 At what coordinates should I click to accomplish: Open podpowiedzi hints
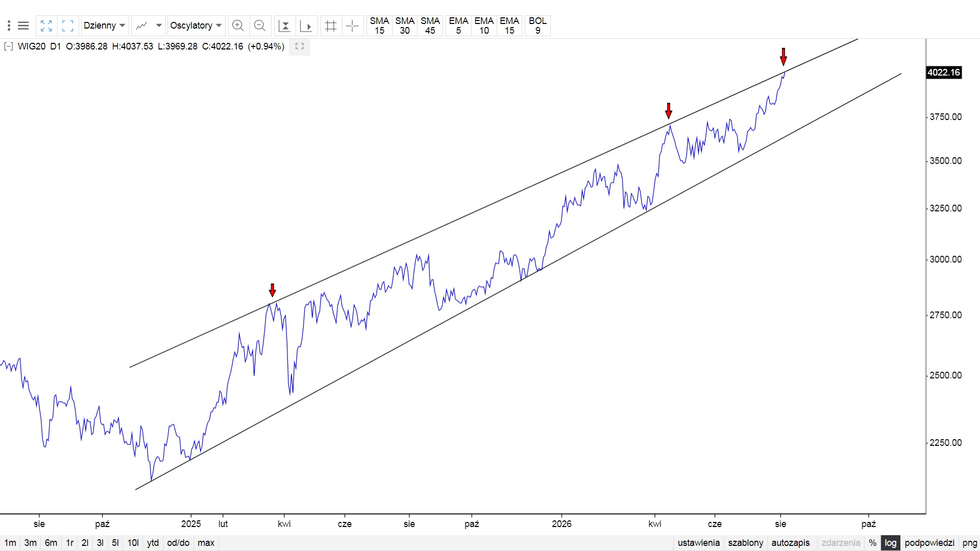[929, 543]
